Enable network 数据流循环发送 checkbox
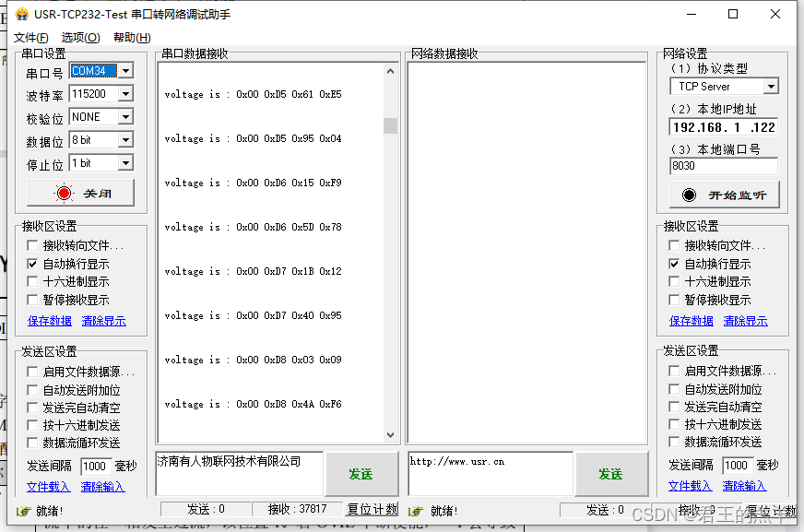The image size is (804, 532). click(x=674, y=442)
